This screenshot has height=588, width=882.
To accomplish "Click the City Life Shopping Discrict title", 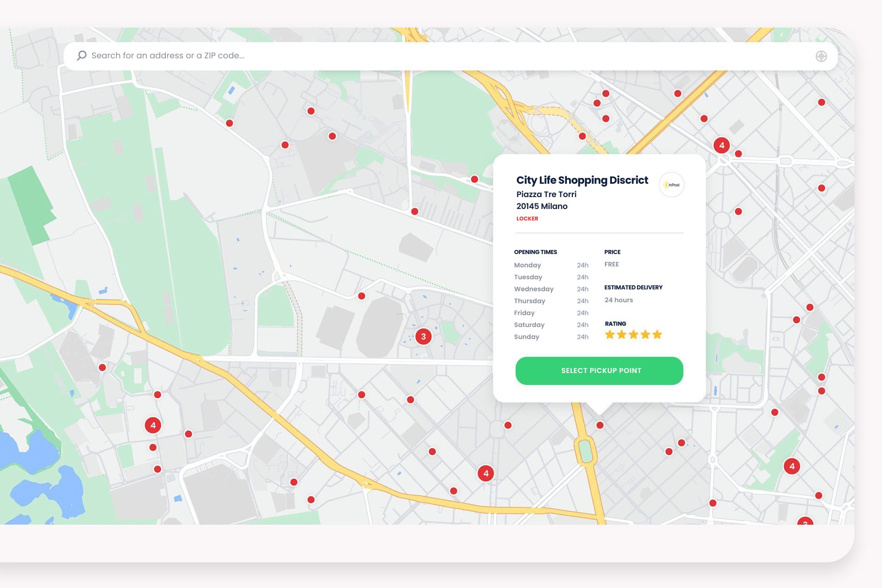I will [582, 180].
